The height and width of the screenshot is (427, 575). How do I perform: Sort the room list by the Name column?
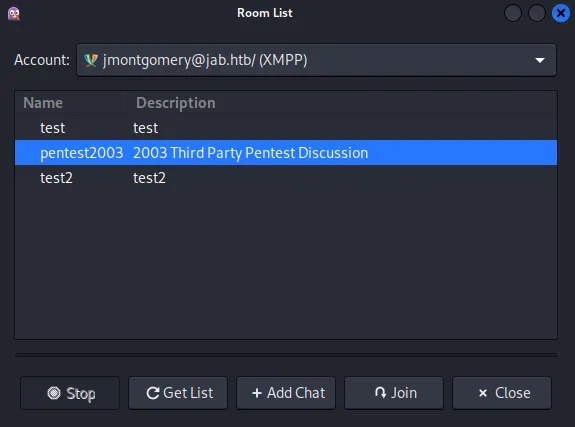pyautogui.click(x=71, y=103)
